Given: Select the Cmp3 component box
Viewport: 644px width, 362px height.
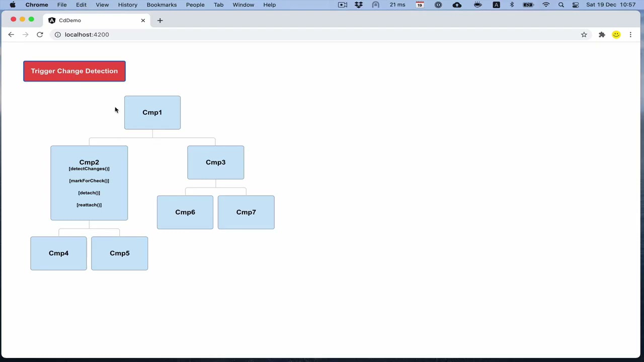Looking at the screenshot, I should coord(216,162).
